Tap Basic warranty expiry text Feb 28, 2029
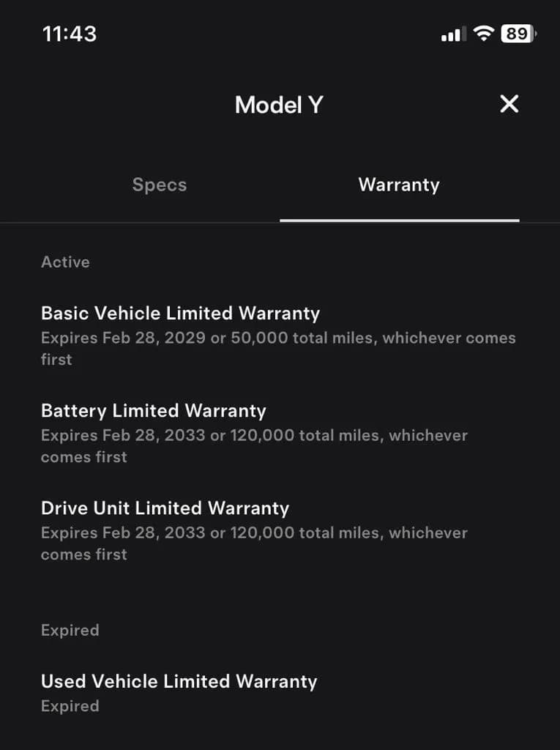 154,338
